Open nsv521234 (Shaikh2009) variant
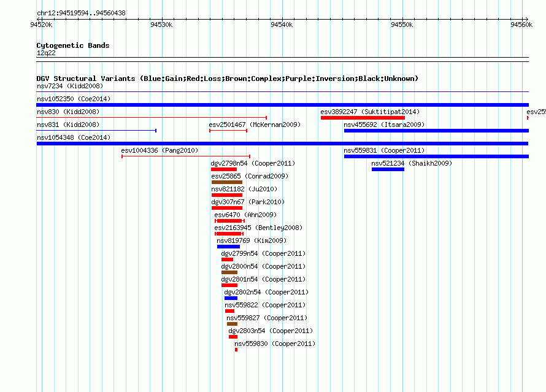This screenshot has width=546, height=392. [x=412, y=163]
